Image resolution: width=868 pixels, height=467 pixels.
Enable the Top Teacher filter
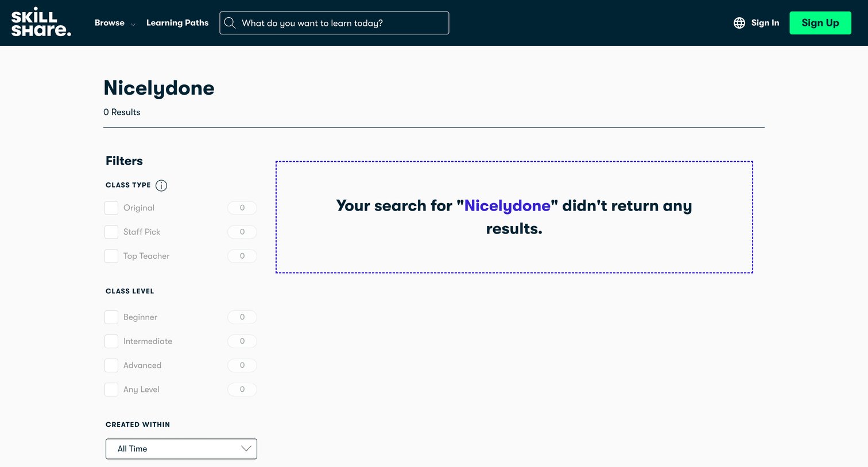[111, 256]
